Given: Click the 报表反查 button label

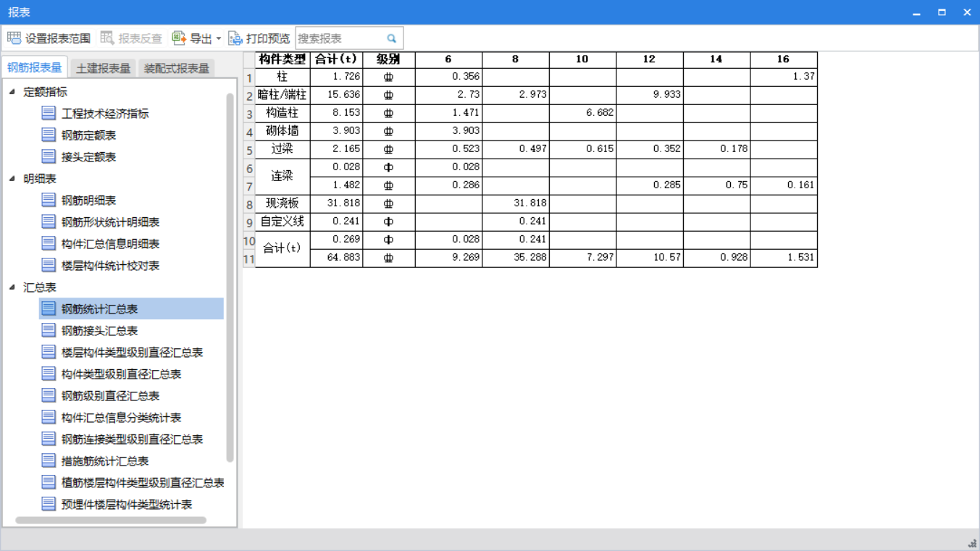Looking at the screenshot, I should click(x=141, y=38).
